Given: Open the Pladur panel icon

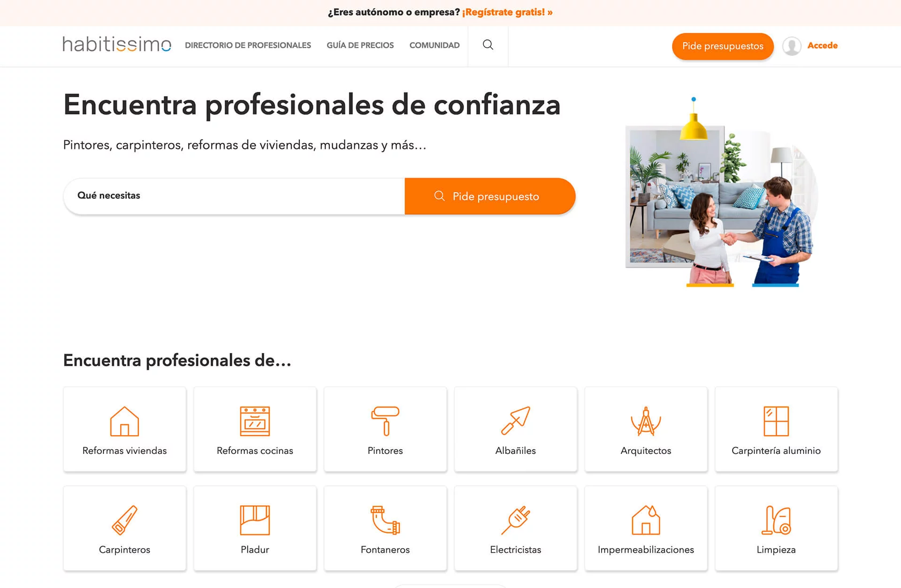Looking at the screenshot, I should click(x=255, y=520).
